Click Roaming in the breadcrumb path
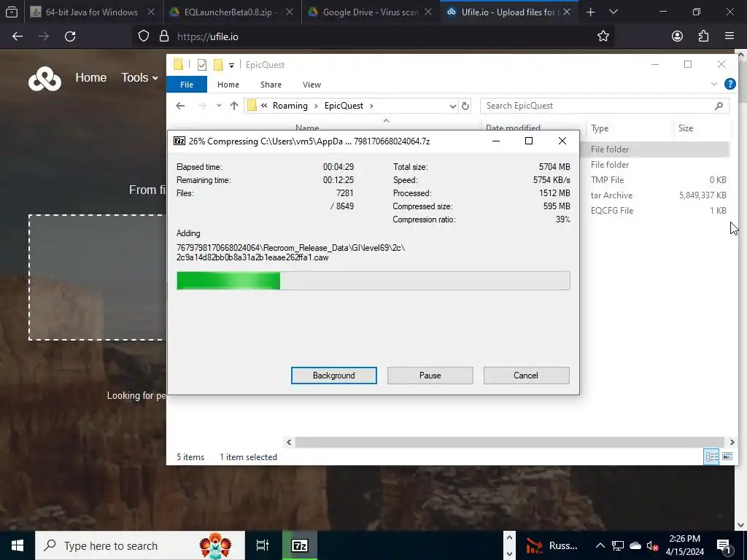The image size is (747, 560). pyautogui.click(x=290, y=106)
